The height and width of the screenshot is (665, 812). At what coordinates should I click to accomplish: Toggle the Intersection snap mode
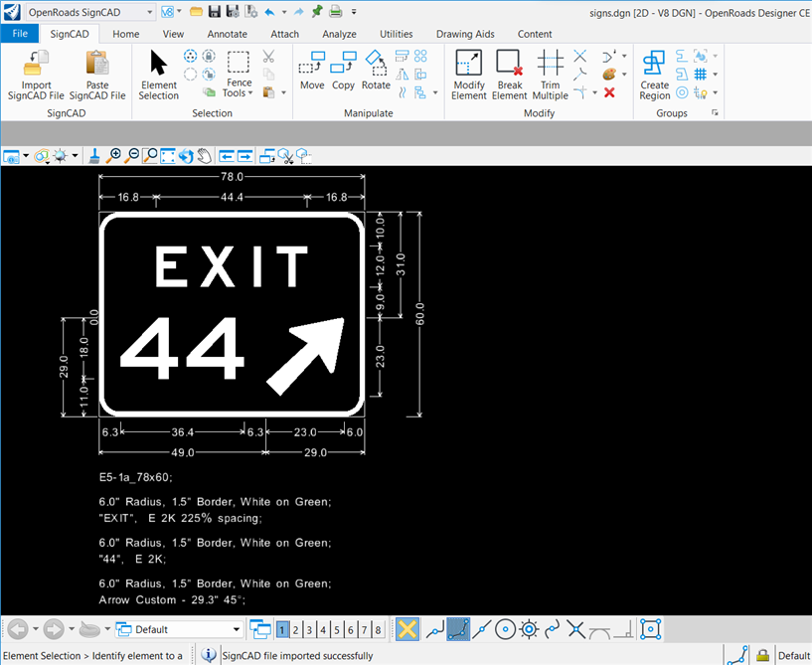click(x=575, y=630)
